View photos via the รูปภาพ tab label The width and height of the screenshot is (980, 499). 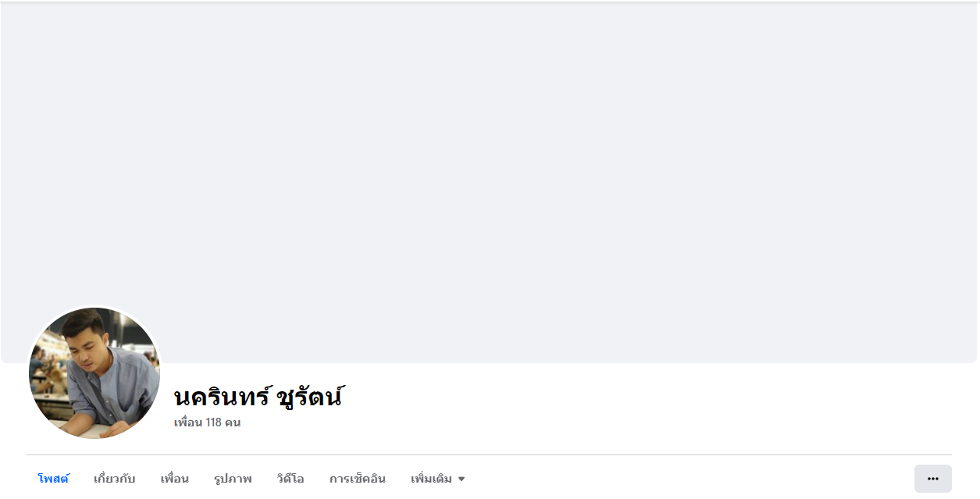233,479
